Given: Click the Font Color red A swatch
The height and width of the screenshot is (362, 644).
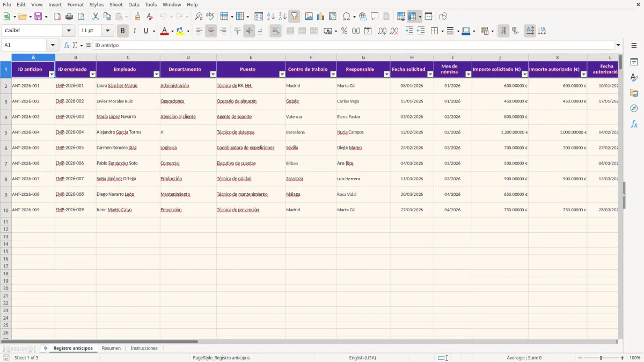Looking at the screenshot, I should (164, 31).
